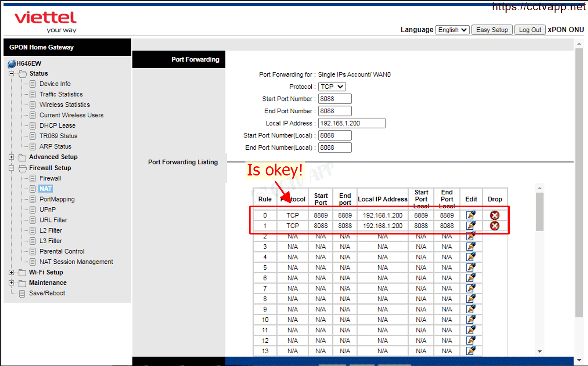Open the Language dropdown
The image size is (588, 366).
(452, 30)
